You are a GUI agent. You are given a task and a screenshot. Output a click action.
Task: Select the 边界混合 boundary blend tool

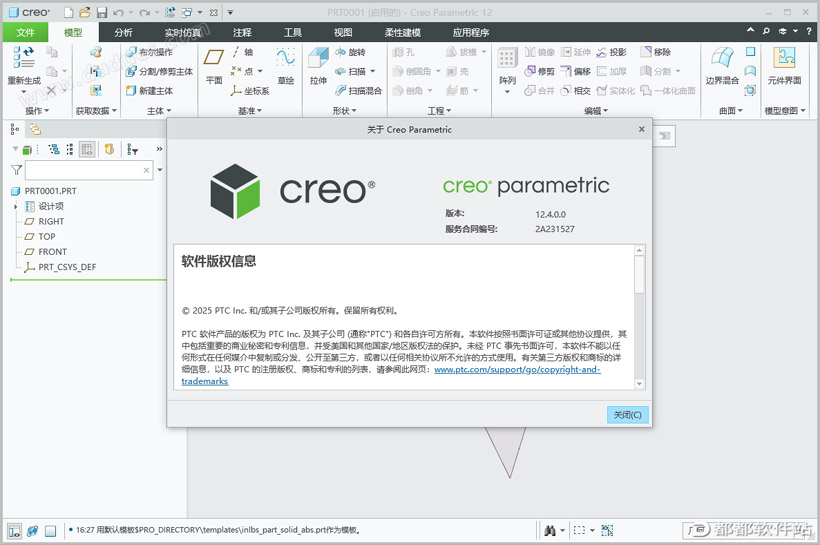[722, 65]
